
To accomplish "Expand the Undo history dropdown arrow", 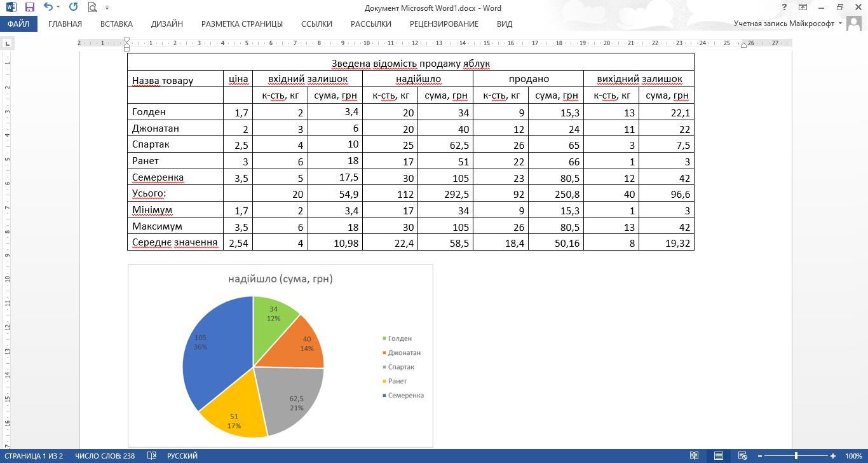I will pos(58,8).
